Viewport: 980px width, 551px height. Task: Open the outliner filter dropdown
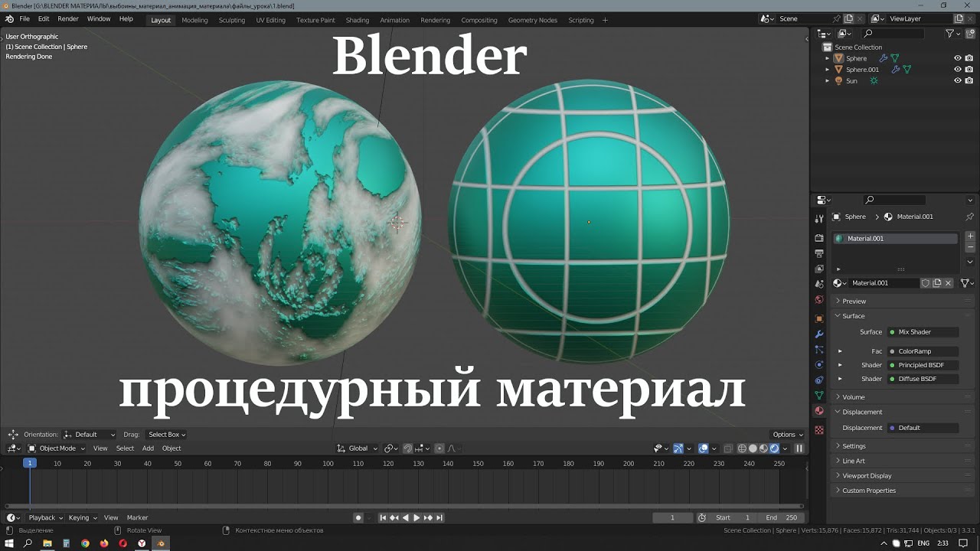pyautogui.click(x=952, y=34)
